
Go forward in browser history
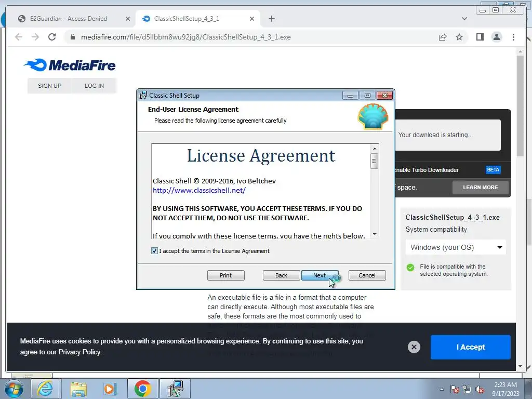[35, 37]
